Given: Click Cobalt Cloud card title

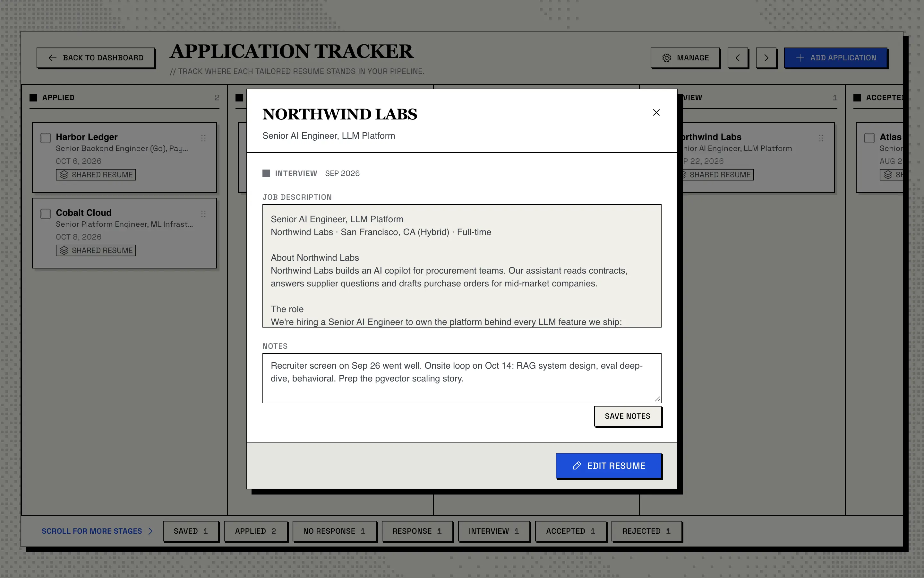Looking at the screenshot, I should click(x=84, y=213).
